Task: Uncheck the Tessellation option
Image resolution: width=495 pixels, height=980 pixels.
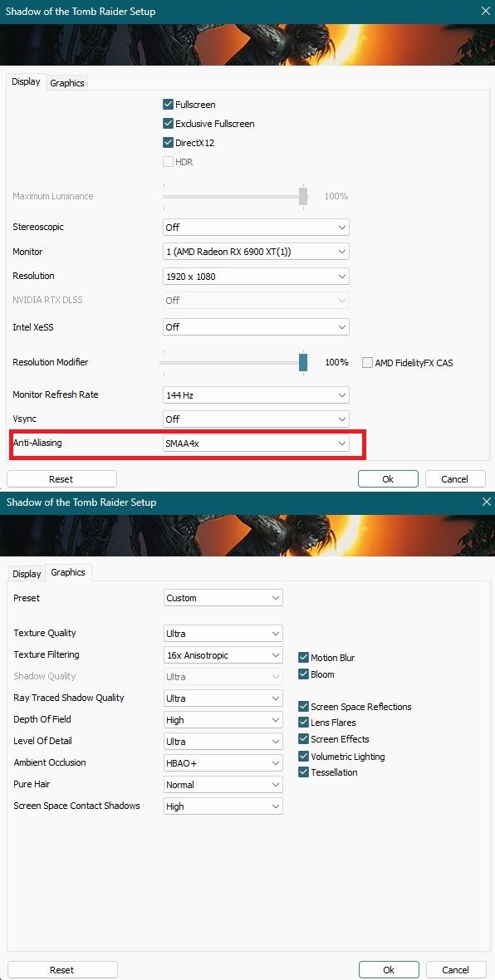Action: coord(304,772)
